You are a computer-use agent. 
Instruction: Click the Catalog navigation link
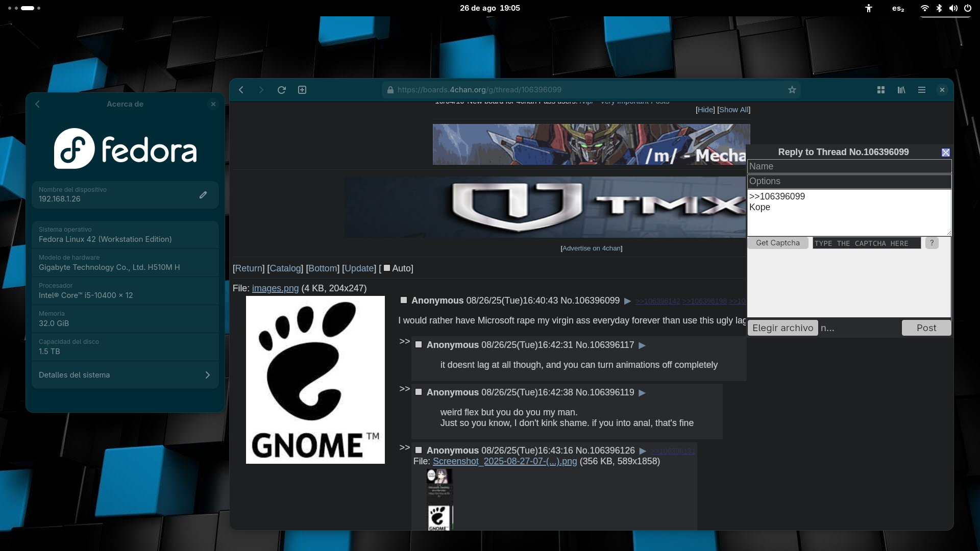point(285,268)
